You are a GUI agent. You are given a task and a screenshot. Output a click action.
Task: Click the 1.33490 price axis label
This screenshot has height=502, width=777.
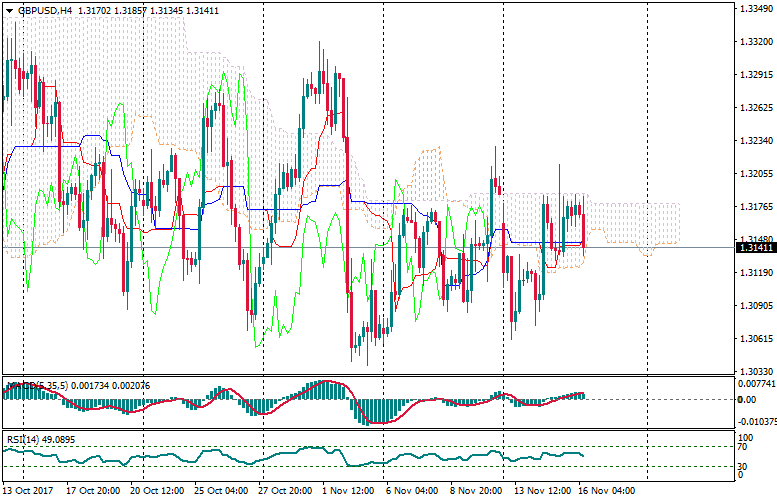[x=755, y=9]
